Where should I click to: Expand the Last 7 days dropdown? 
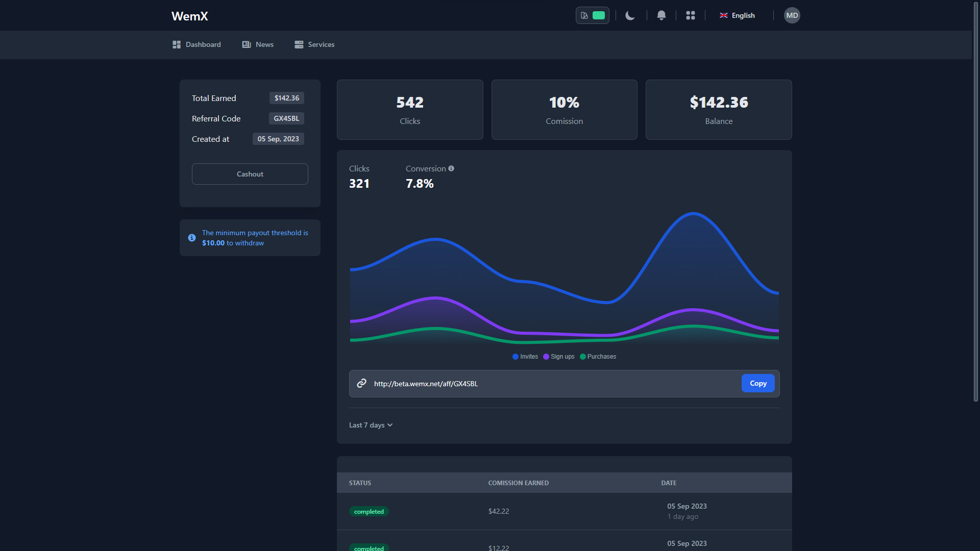click(371, 425)
